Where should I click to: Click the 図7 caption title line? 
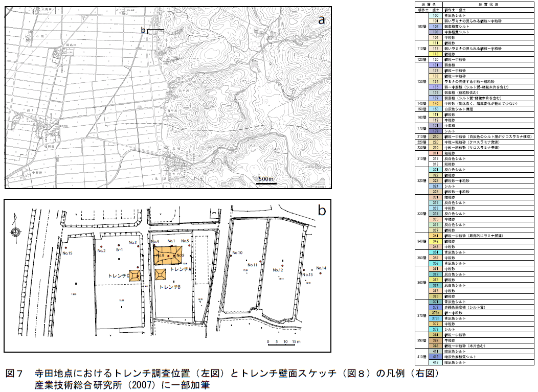pos(222,373)
